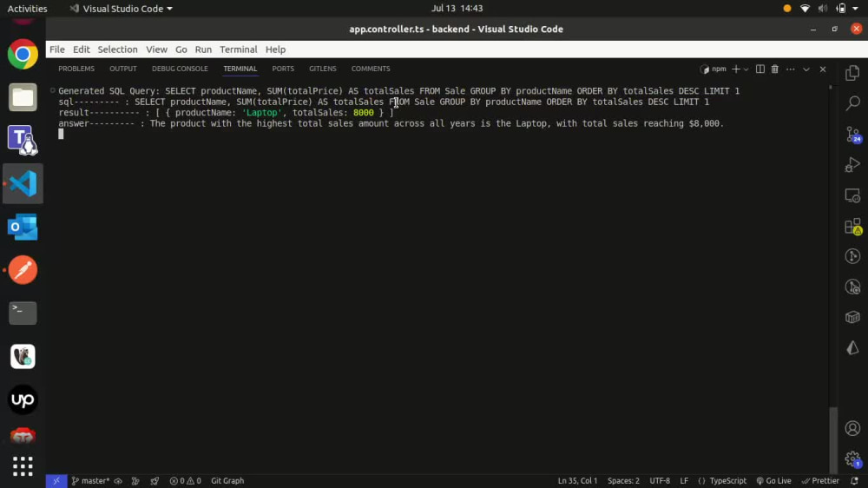The height and width of the screenshot is (488, 868).
Task: Kill terminal with the trash icon
Action: point(775,69)
